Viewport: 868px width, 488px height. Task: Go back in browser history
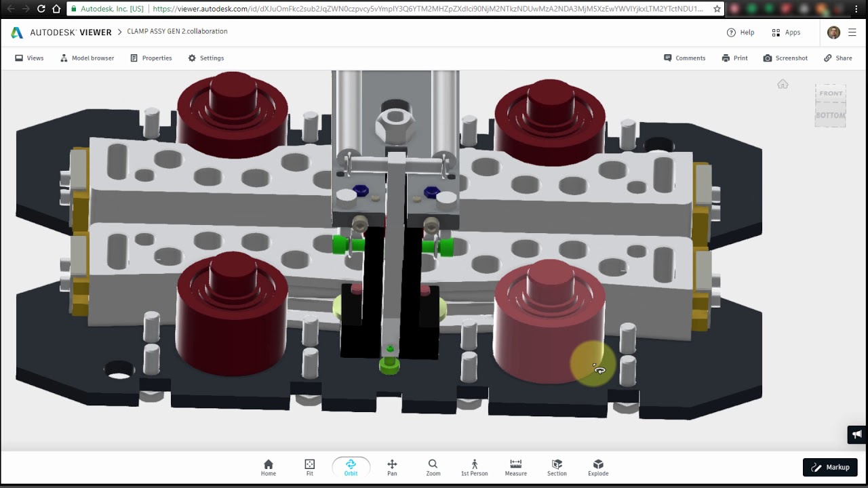9,9
